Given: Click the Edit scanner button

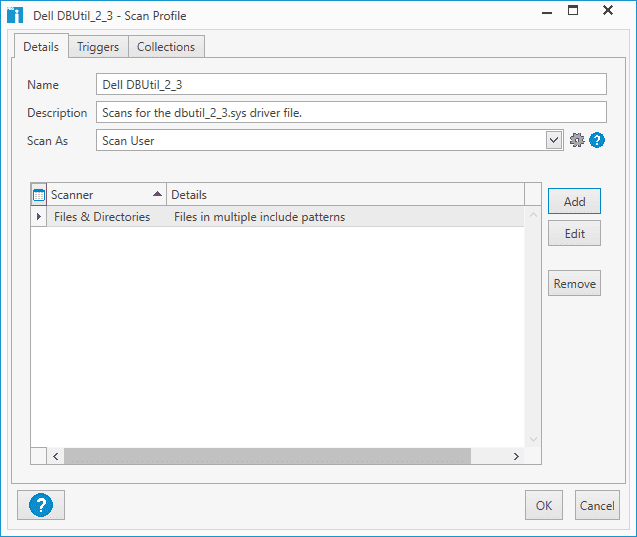Looking at the screenshot, I should pyautogui.click(x=574, y=234).
